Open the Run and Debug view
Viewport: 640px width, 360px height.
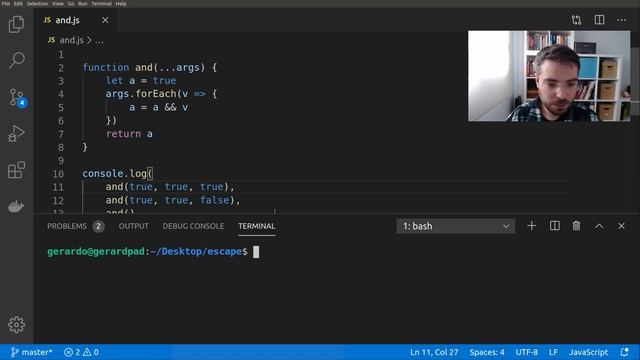[16, 133]
